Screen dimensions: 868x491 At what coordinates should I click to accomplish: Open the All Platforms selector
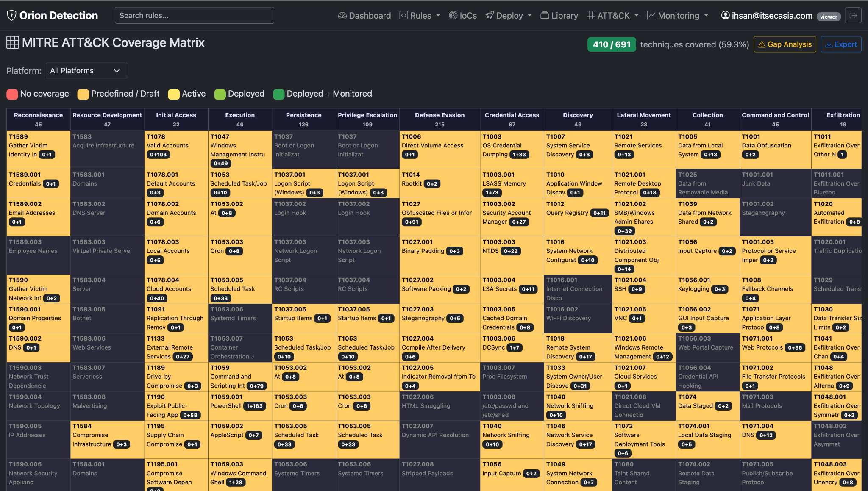[86, 71]
